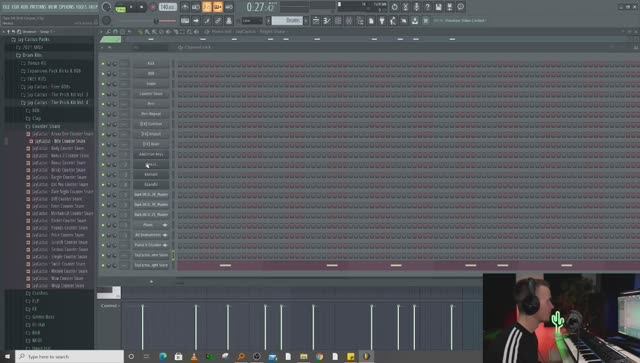Open the Channel rack view icon
Viewport: 640px width, 363px height.
click(x=338, y=20)
